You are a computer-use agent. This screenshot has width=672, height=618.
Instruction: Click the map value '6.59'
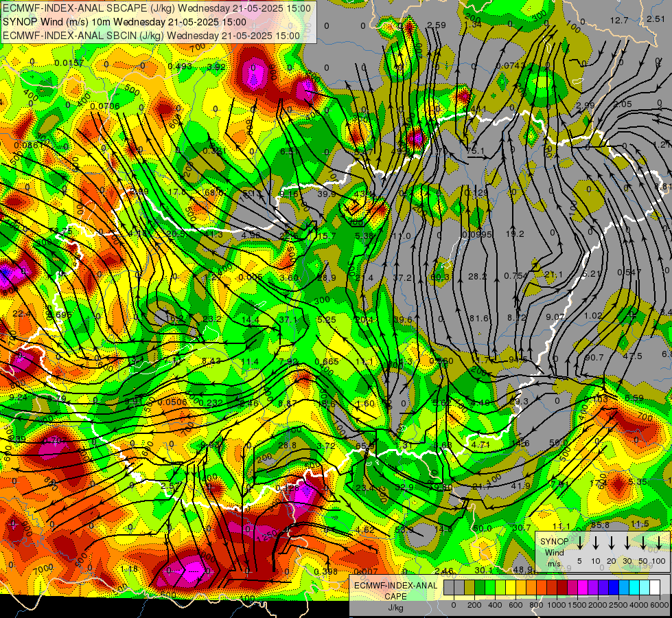click(634, 398)
